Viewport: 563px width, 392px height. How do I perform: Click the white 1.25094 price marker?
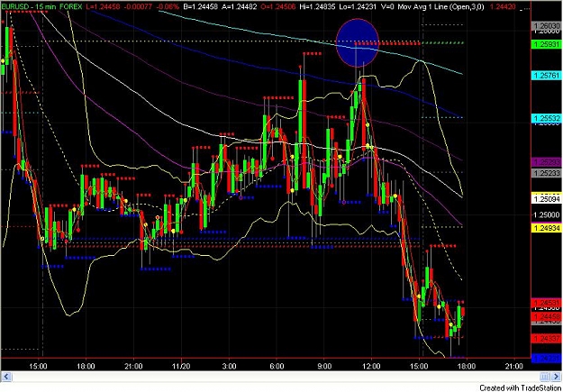click(x=545, y=198)
